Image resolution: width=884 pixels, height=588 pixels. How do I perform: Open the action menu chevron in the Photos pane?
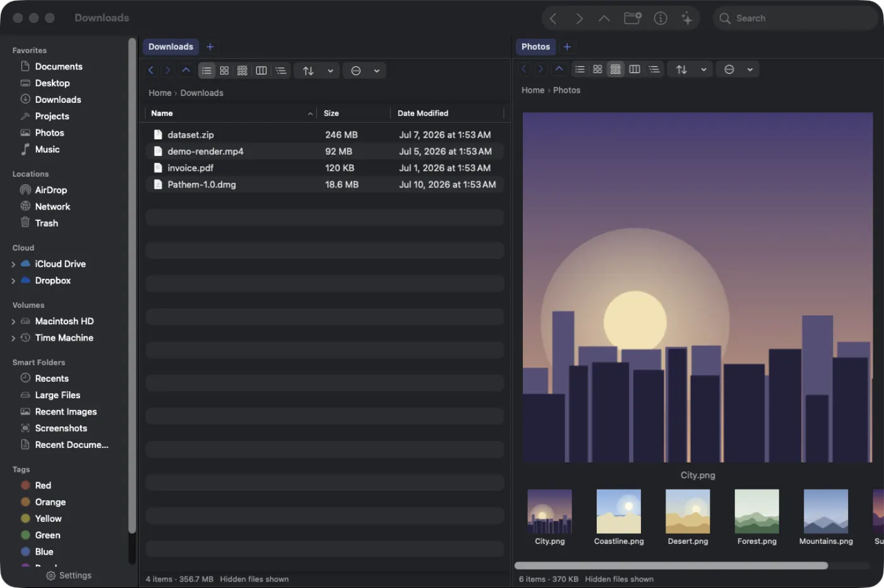tap(750, 69)
